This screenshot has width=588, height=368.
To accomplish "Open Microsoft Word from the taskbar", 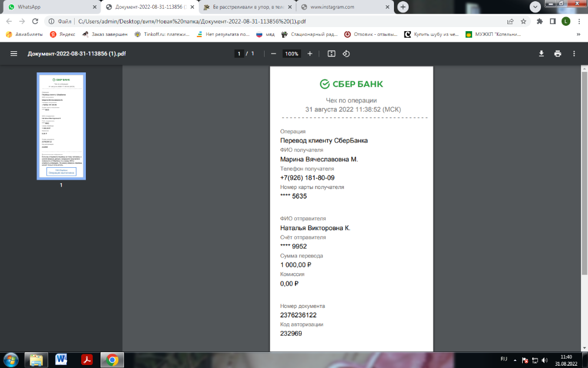I will click(62, 359).
